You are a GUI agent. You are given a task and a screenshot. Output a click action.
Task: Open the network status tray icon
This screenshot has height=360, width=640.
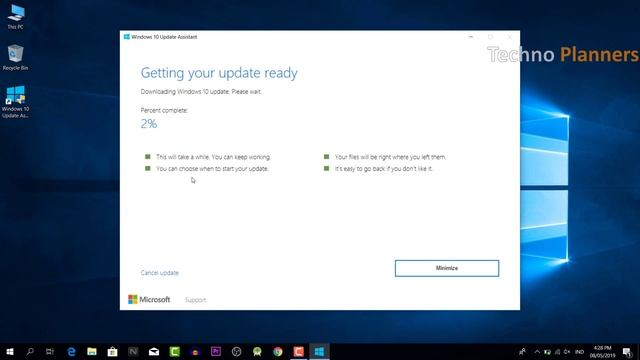click(x=557, y=351)
